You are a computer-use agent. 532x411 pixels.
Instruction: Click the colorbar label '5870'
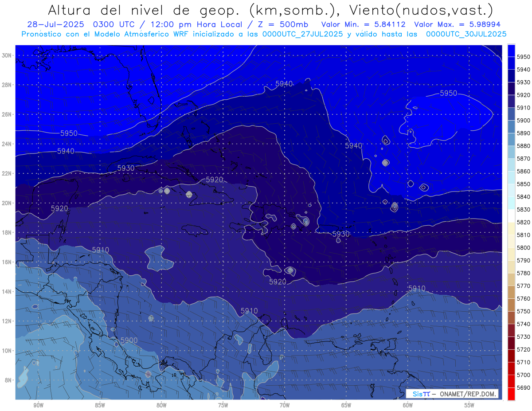click(524, 159)
